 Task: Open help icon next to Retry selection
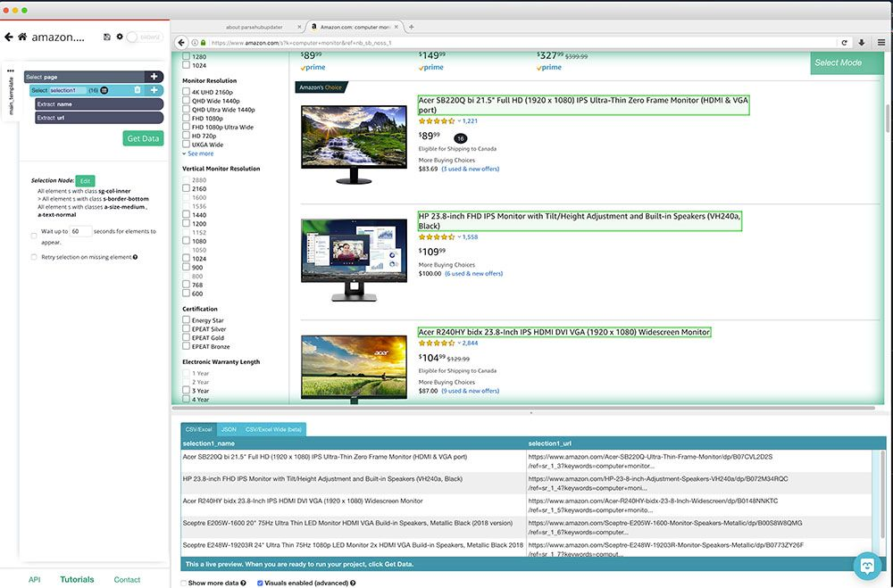tap(135, 257)
